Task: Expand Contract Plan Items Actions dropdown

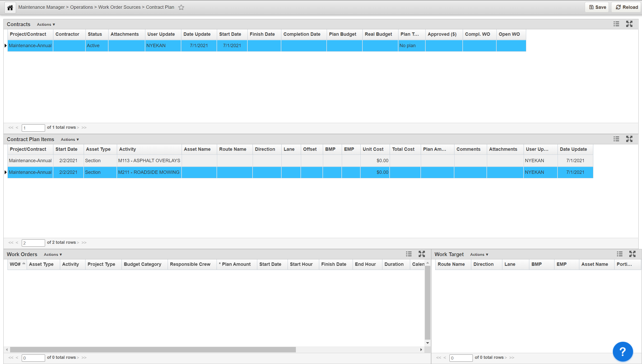Action: [70, 140]
